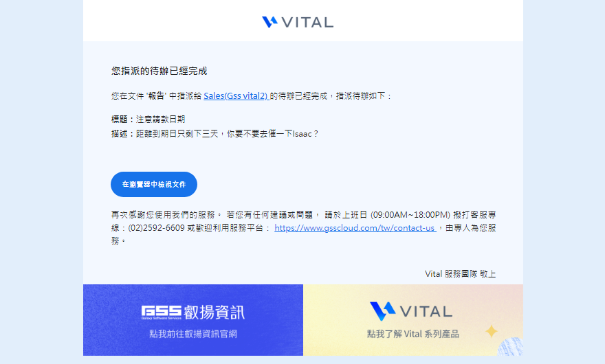Click 點我前往叡揚資訊官網 banner text

click(193, 334)
